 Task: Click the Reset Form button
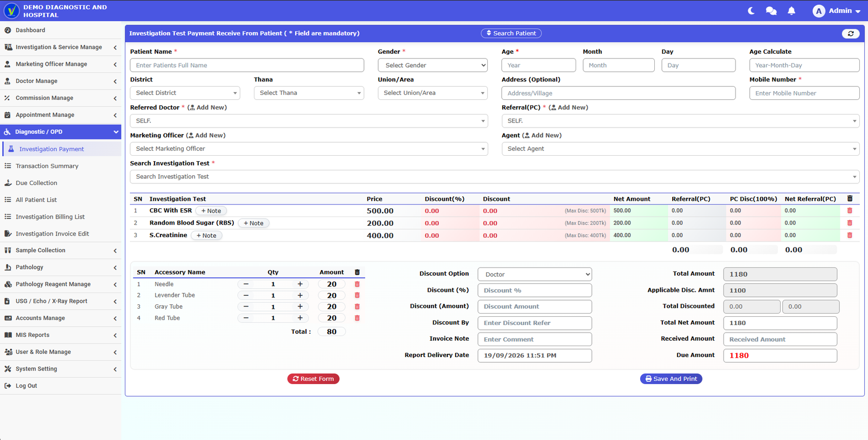coord(314,379)
